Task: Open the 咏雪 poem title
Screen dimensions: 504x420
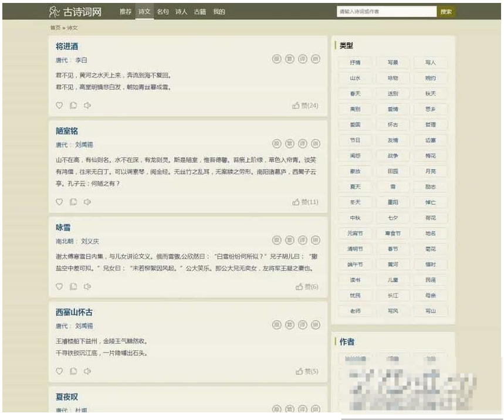Action: click(x=63, y=228)
